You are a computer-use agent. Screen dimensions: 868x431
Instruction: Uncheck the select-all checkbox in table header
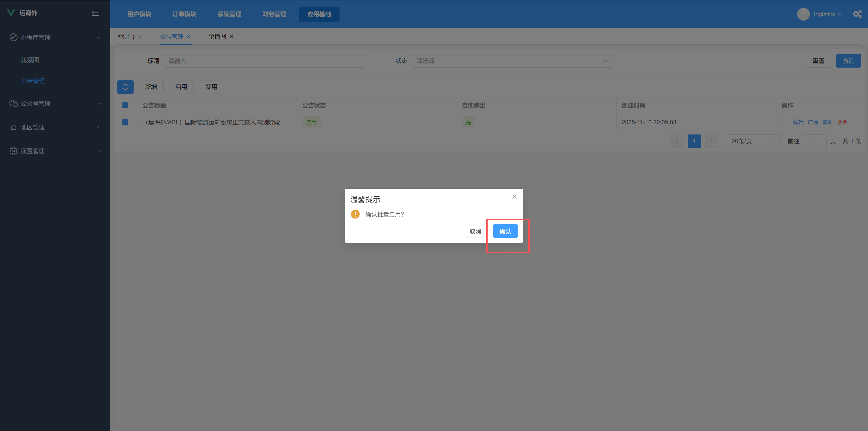click(125, 105)
